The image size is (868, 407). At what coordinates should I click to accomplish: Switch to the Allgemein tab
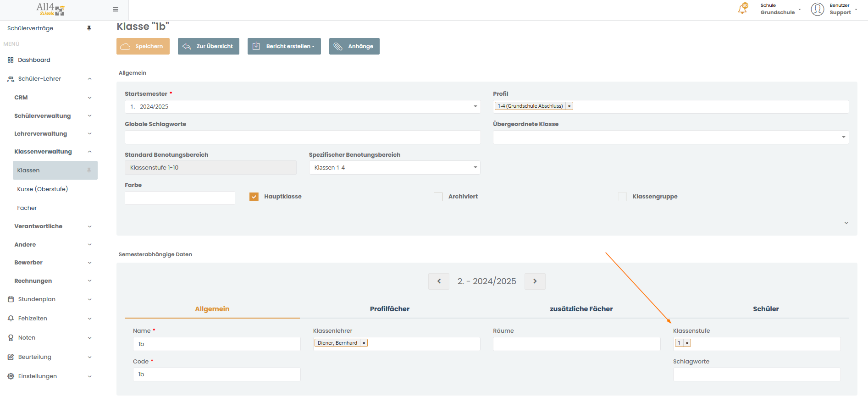[212, 309]
